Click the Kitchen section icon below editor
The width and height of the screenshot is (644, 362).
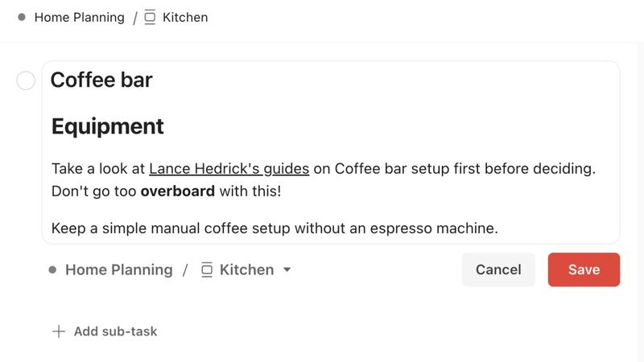[x=207, y=269]
